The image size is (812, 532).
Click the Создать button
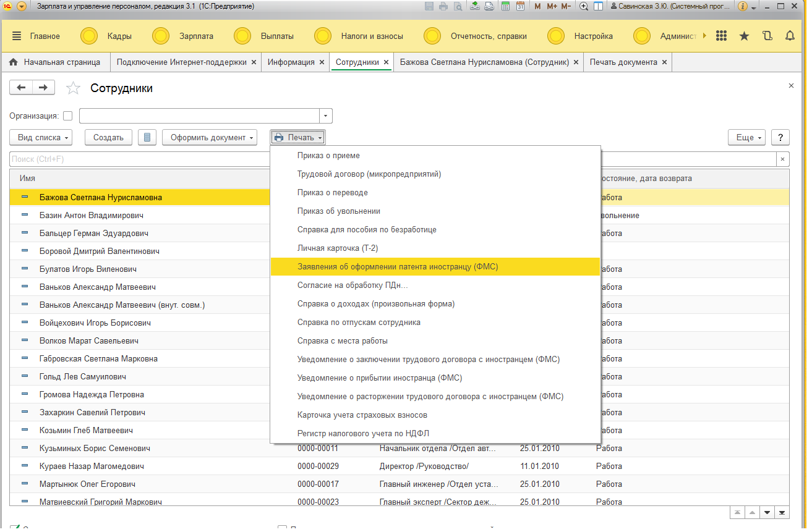[108, 137]
